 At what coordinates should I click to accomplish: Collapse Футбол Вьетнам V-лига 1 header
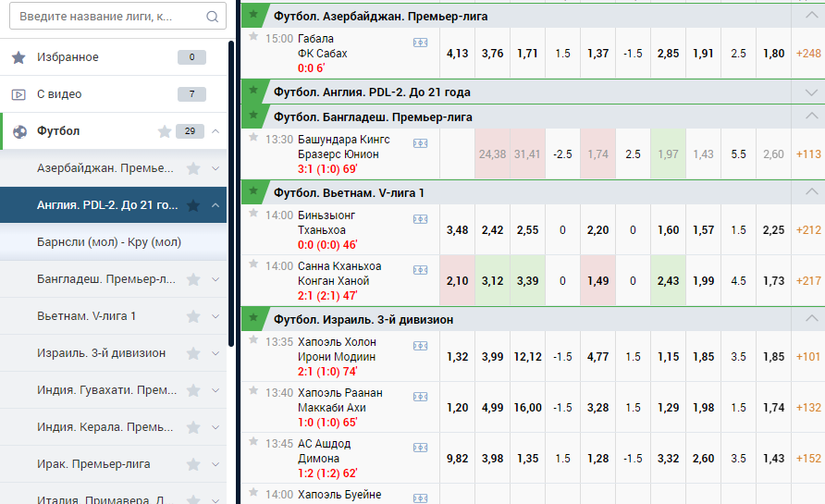pyautogui.click(x=811, y=191)
